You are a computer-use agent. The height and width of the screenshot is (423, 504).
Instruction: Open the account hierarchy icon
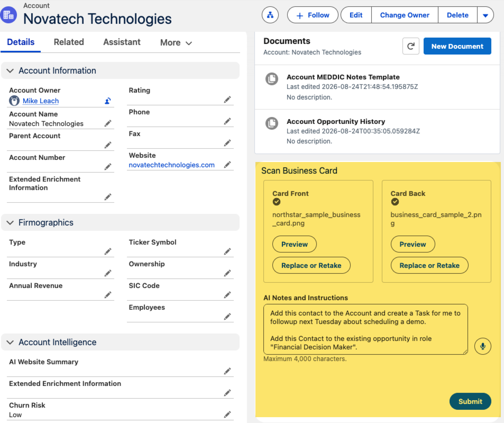(270, 15)
